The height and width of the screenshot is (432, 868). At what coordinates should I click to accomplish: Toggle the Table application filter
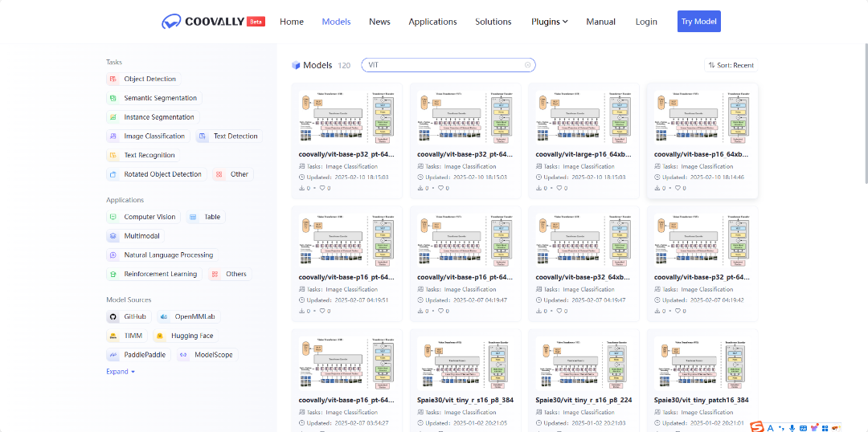coord(206,218)
